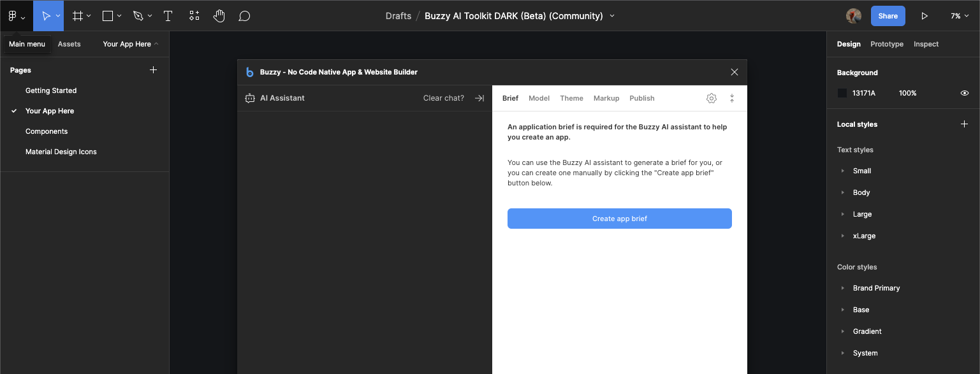Click the blue Share button
The height and width of the screenshot is (374, 980).
(x=888, y=16)
